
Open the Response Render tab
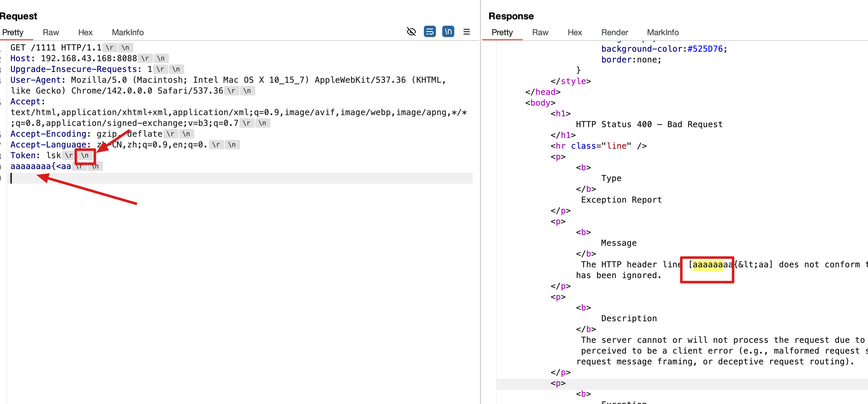coord(614,32)
